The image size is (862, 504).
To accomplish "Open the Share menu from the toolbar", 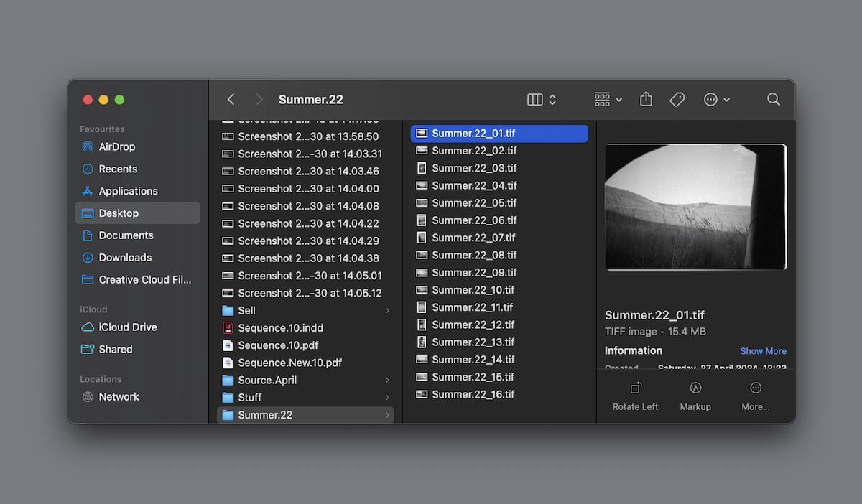I will point(645,99).
